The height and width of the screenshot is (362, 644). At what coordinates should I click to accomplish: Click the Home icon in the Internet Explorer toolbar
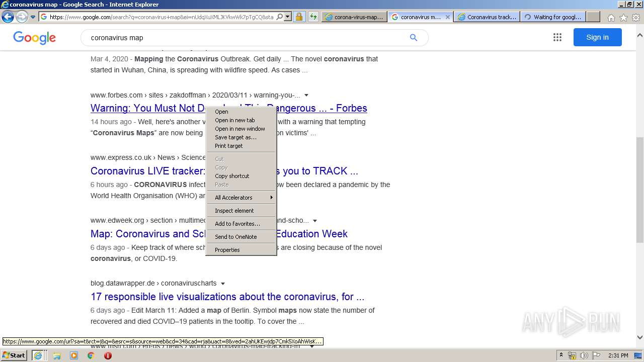[x=611, y=18]
